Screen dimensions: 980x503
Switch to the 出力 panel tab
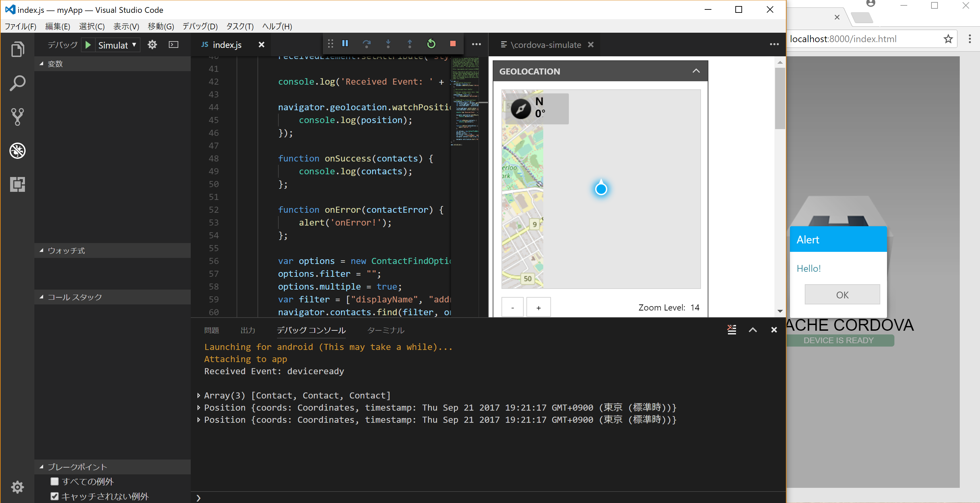click(x=248, y=330)
